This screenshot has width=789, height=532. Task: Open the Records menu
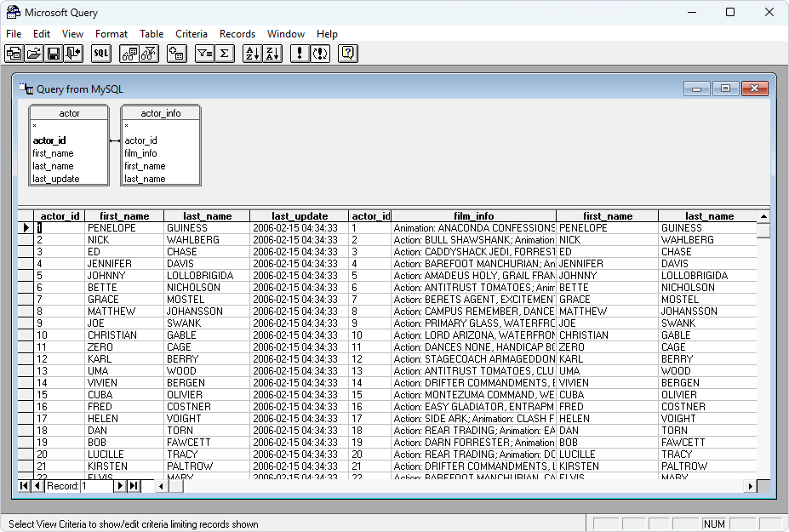237,34
